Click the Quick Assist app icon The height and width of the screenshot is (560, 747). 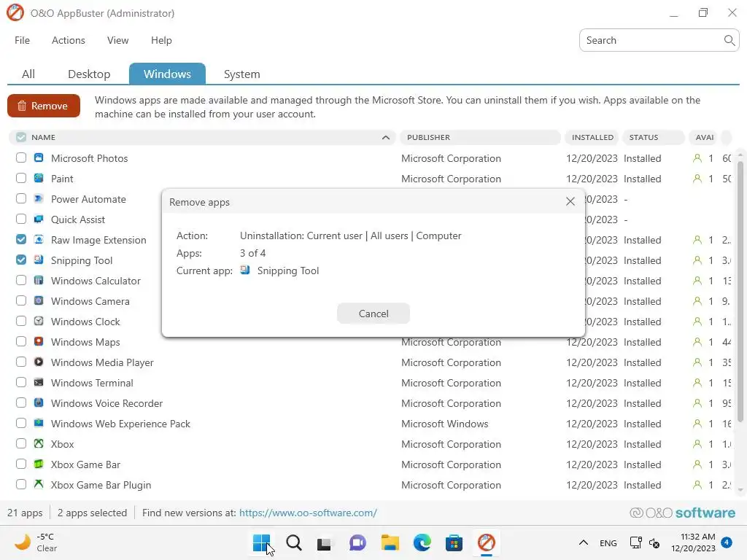pos(39,219)
